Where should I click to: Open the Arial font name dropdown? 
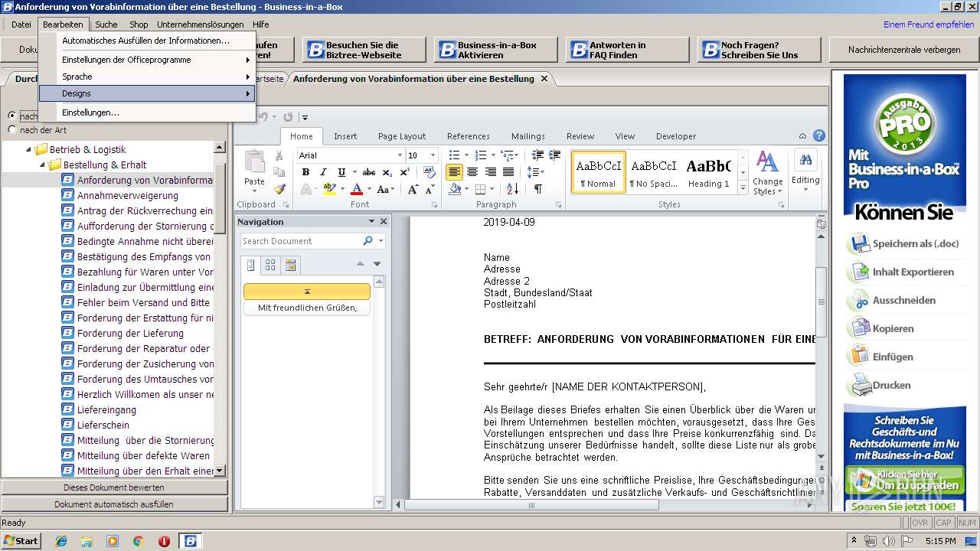click(x=398, y=155)
